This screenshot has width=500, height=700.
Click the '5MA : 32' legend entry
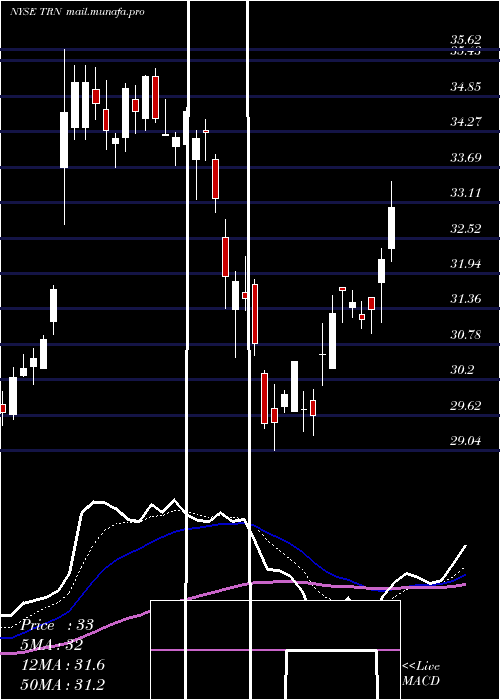(x=52, y=645)
